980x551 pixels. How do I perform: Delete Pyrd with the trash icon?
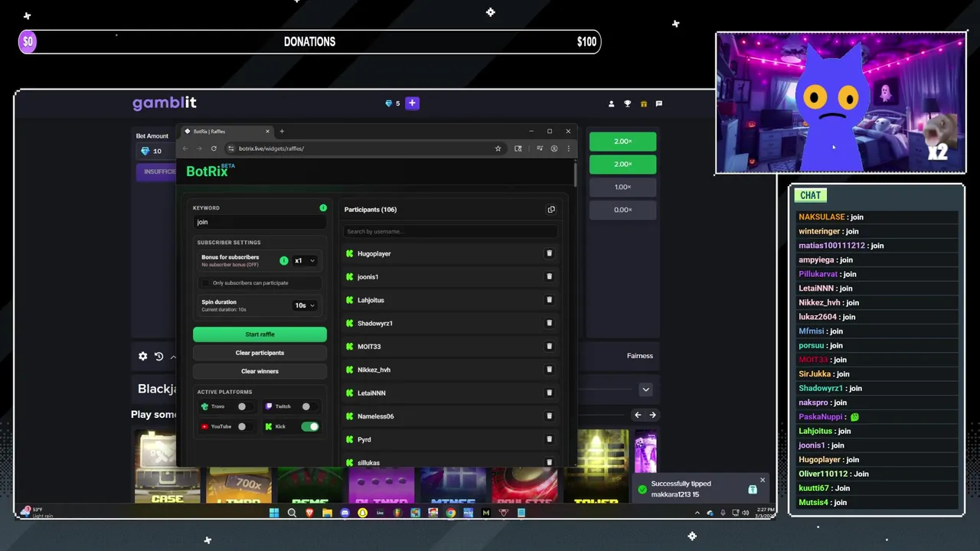549,439
